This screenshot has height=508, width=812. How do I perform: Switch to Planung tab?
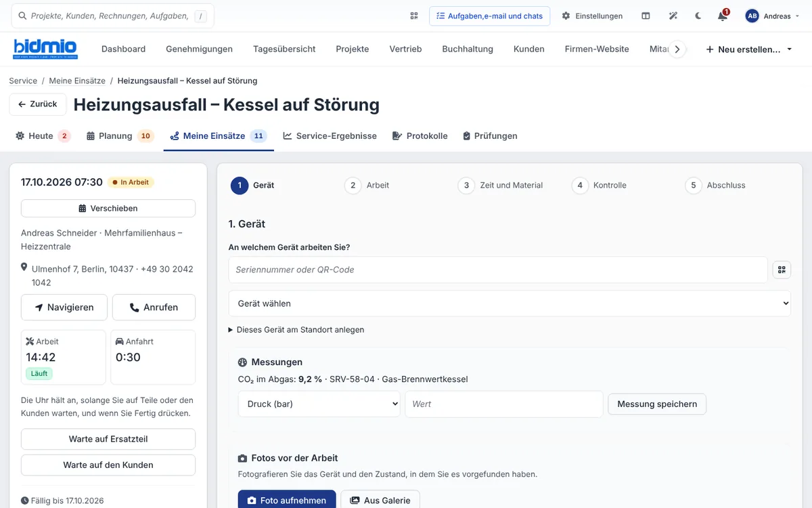(x=120, y=135)
